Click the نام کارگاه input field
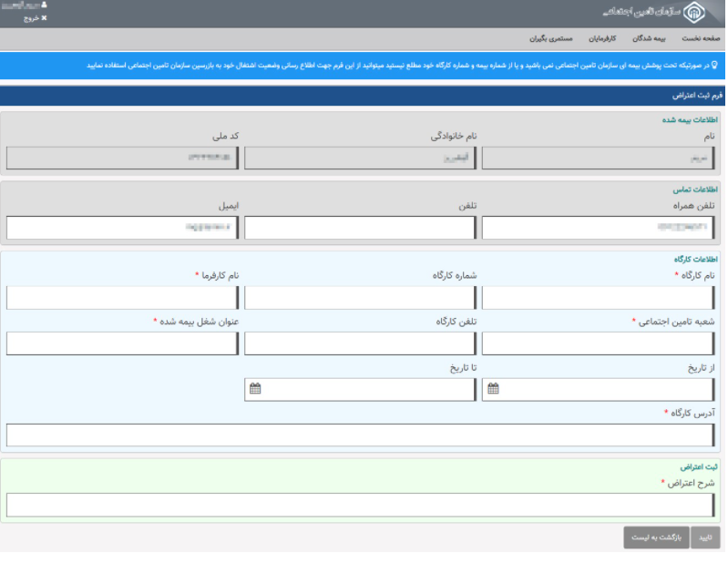Image resolution: width=728 pixels, height=563 pixels. 598,298
